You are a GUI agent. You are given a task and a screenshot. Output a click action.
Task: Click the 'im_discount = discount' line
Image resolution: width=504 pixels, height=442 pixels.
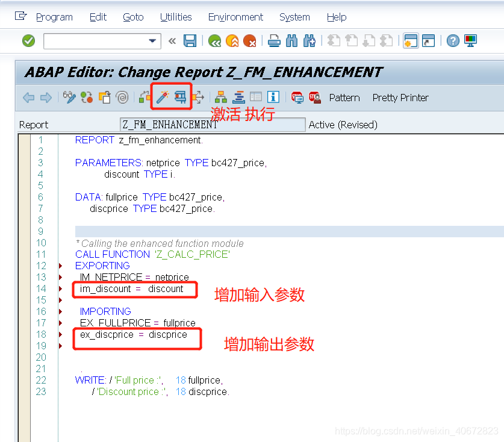point(131,288)
